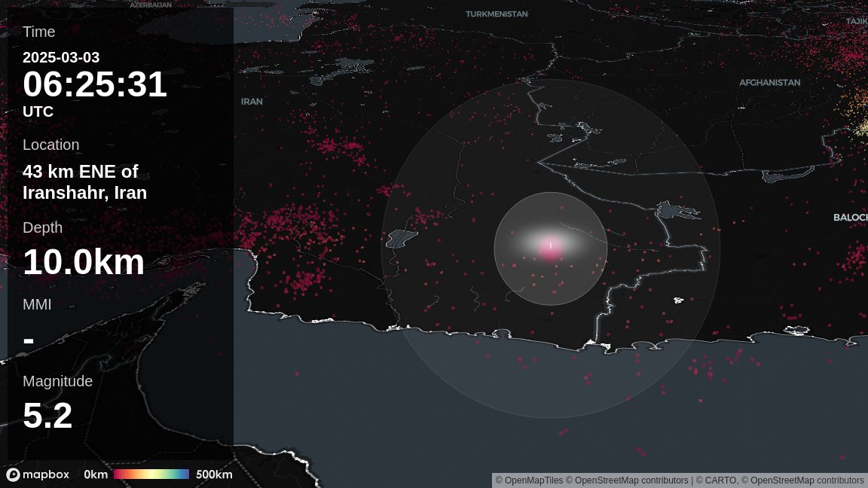The height and width of the screenshot is (488, 868).
Task: Open the CARTO attribution link
Action: coord(717,480)
